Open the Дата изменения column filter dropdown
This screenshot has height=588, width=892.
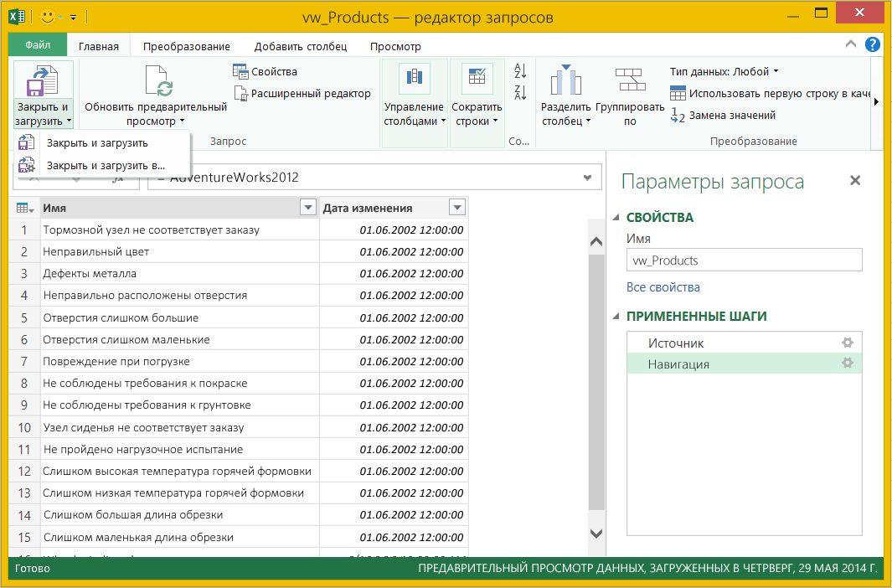pos(456,209)
